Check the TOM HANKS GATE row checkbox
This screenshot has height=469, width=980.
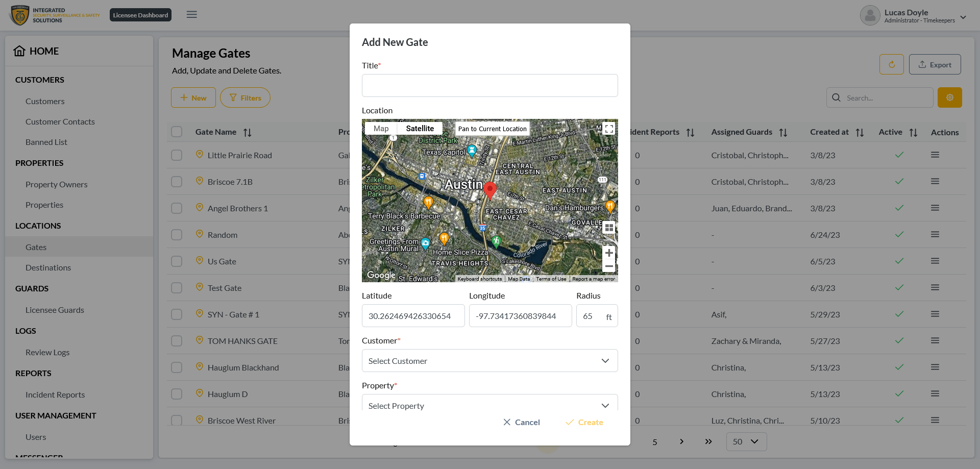click(177, 341)
